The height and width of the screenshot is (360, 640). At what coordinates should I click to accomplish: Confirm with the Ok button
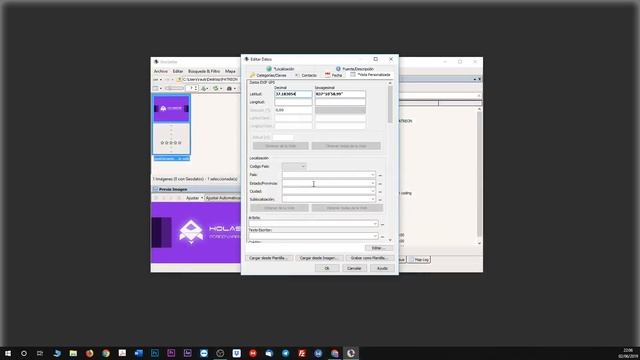327,268
